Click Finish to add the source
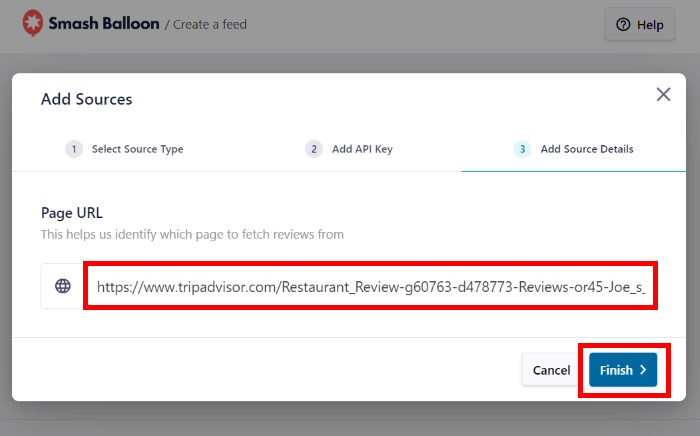This screenshot has width=700, height=436. pos(616,370)
